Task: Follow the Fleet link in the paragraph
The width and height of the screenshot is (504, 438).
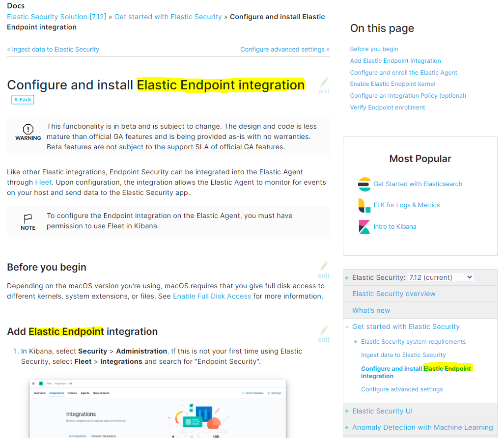Action: click(x=43, y=182)
